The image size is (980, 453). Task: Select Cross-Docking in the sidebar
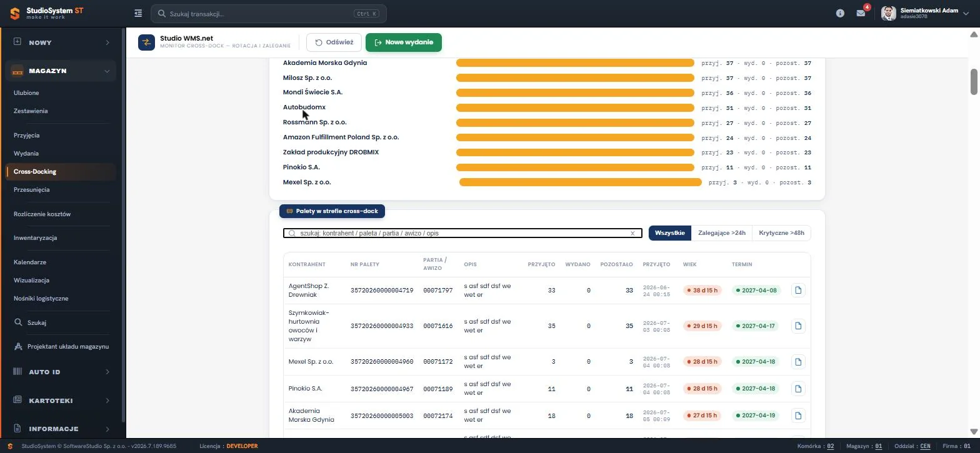[60, 171]
